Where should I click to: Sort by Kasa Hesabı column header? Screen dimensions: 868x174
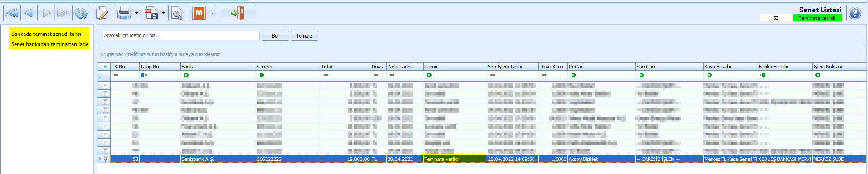point(731,67)
